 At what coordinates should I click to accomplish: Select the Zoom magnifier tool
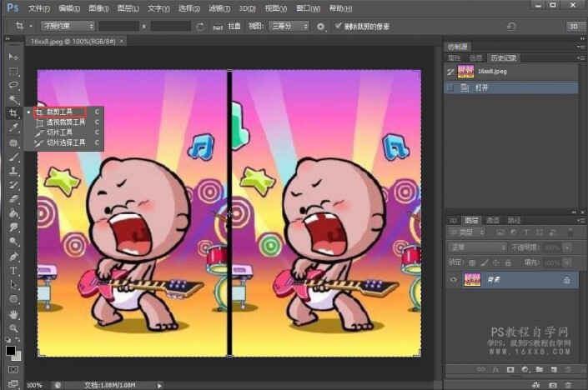[13, 328]
